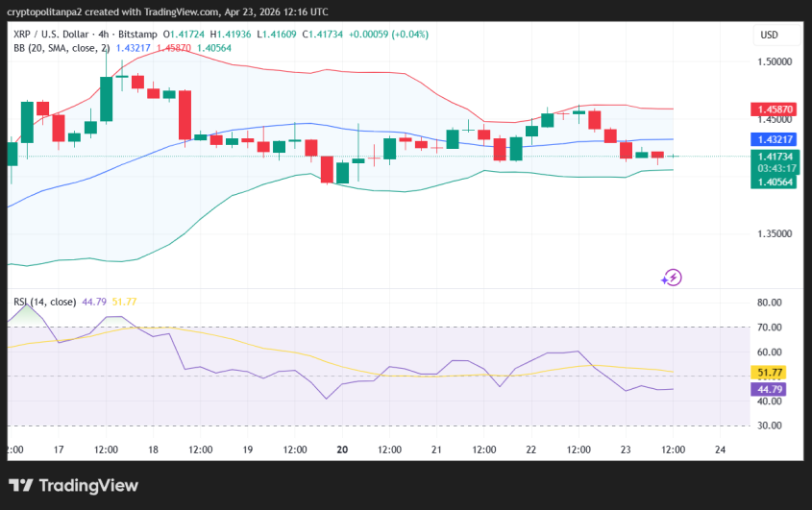The height and width of the screenshot is (510, 812).
Task: Click the green 1.41734 current price label
Action: [x=775, y=156]
